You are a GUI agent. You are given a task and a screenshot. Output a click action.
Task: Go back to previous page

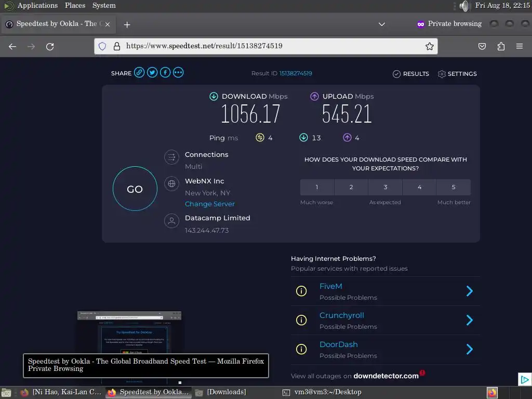(12, 46)
